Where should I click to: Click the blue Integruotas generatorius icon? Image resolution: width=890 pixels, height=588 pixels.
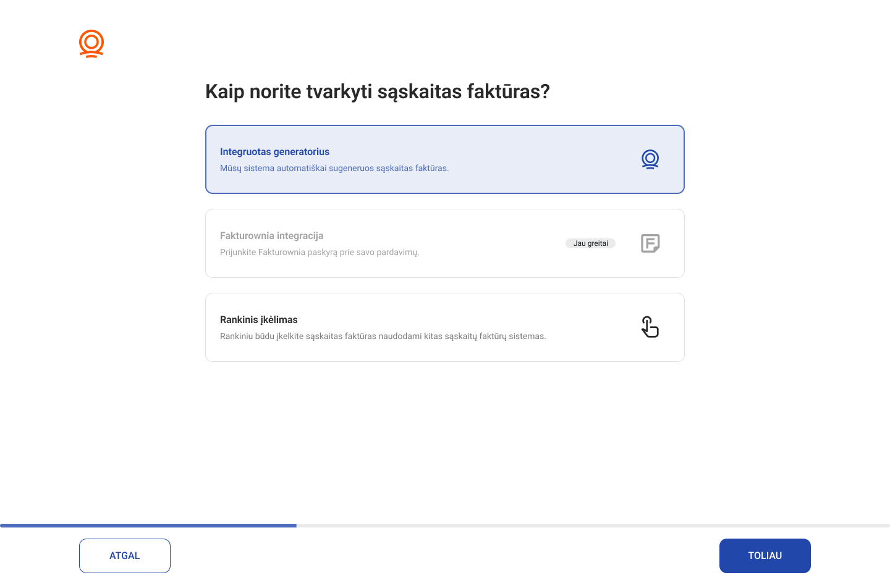[650, 159]
